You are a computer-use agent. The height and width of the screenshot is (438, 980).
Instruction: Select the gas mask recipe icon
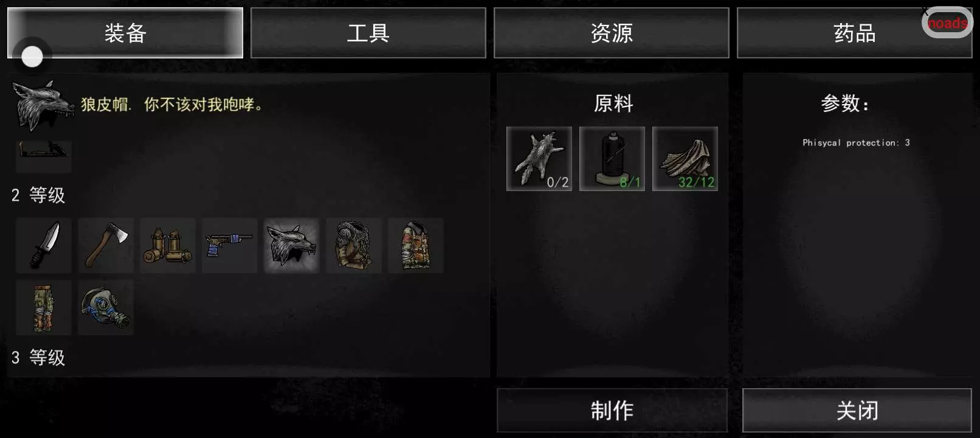click(106, 308)
